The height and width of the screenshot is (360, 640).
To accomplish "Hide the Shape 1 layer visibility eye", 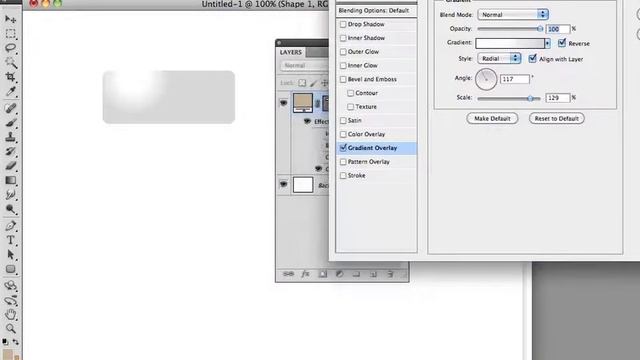I will (283, 103).
